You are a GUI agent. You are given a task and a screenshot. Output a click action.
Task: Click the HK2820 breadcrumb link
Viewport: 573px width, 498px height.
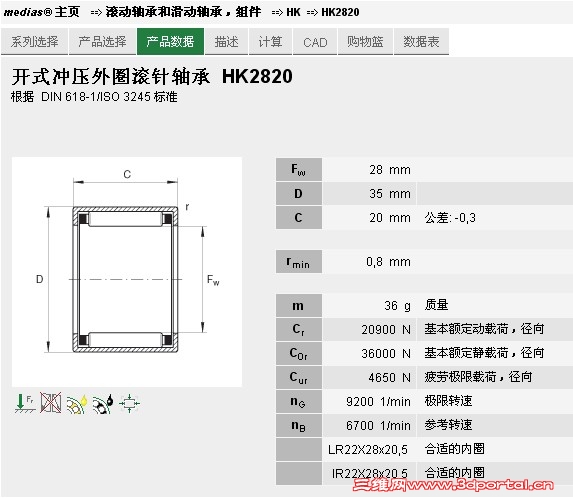[x=340, y=12]
